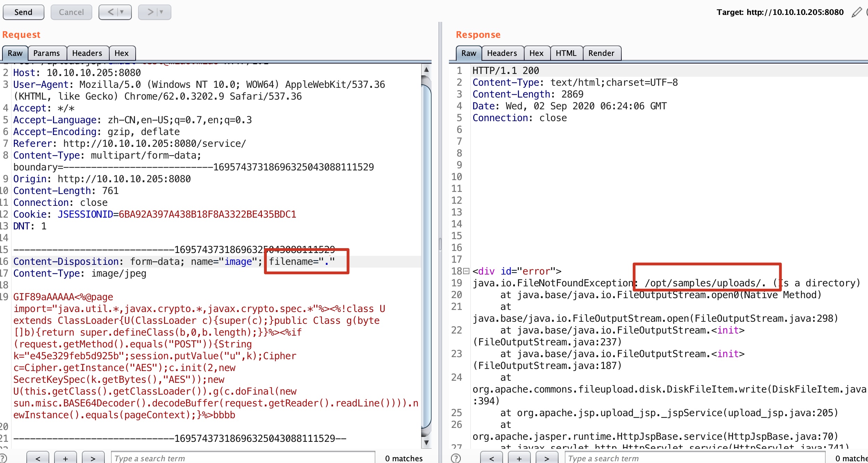This screenshot has width=868, height=463.
Task: Click response search previous match arrow
Action: tap(491, 458)
